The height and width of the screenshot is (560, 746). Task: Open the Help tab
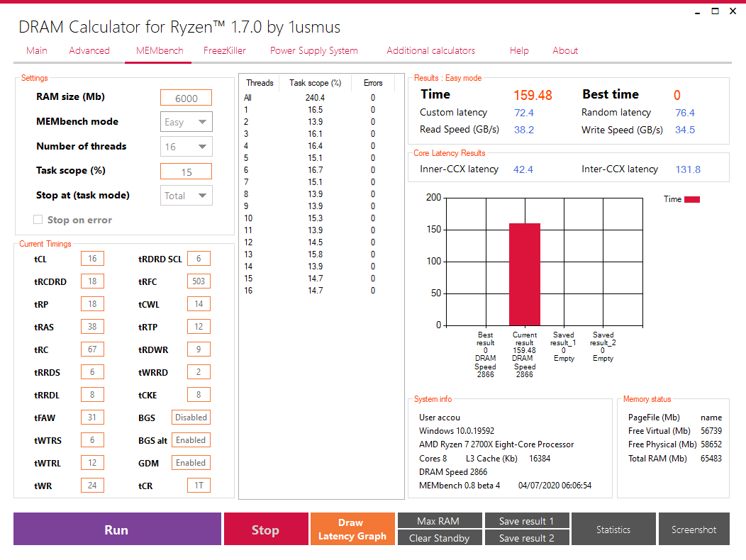(x=519, y=50)
